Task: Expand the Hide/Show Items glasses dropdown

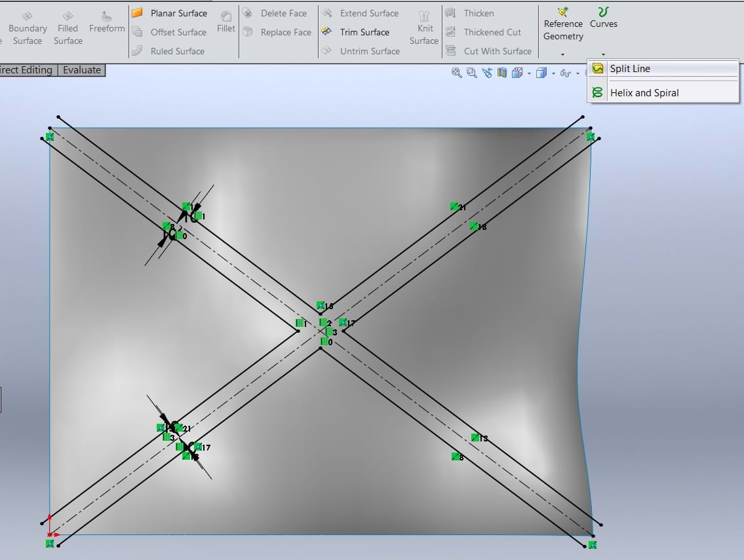Action: coord(578,73)
